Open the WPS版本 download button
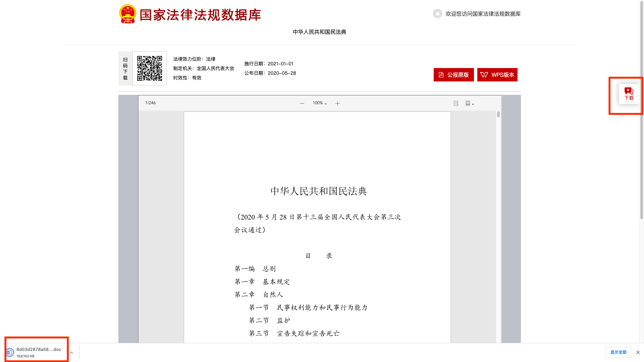 tap(497, 75)
